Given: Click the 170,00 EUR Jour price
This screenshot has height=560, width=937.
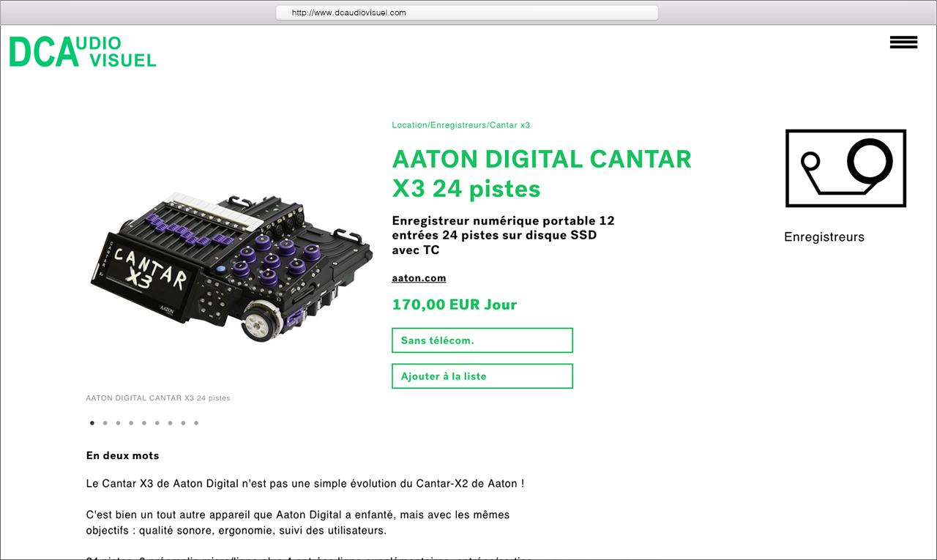Looking at the screenshot, I should pos(455,305).
